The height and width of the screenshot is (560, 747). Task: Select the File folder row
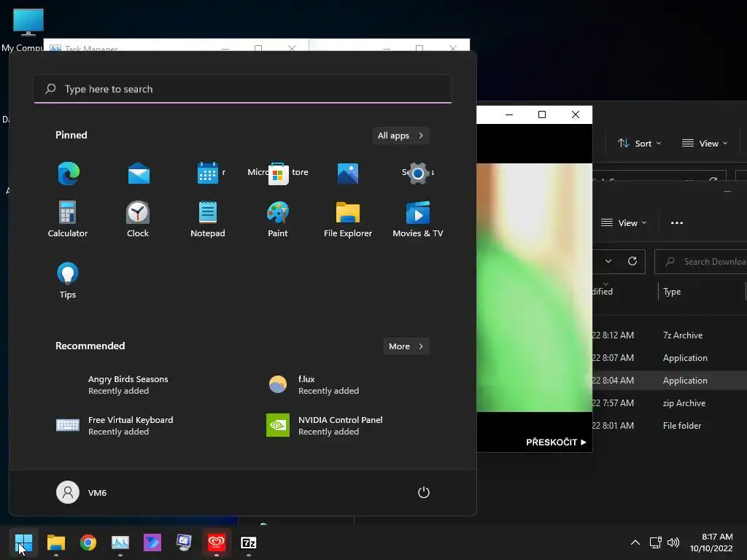tap(670, 426)
